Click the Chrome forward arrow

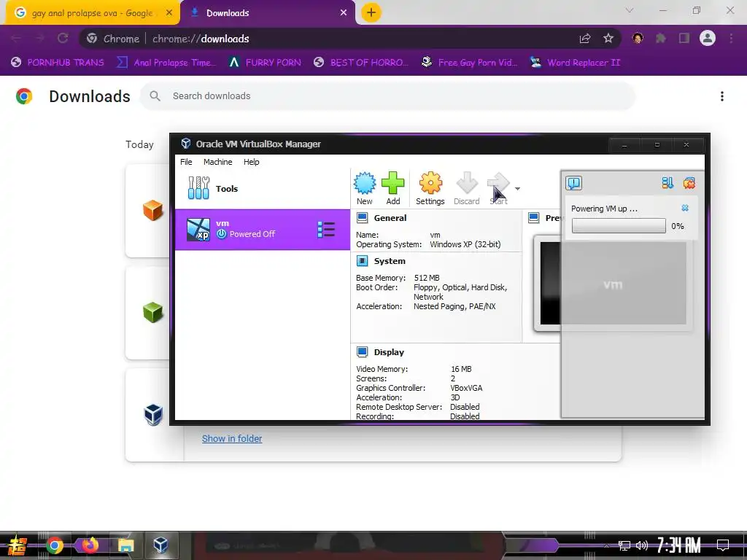39,39
